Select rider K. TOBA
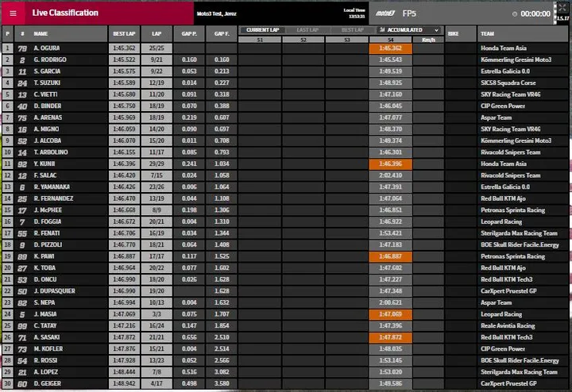Screen dimensions: 572x392 (x=44, y=268)
